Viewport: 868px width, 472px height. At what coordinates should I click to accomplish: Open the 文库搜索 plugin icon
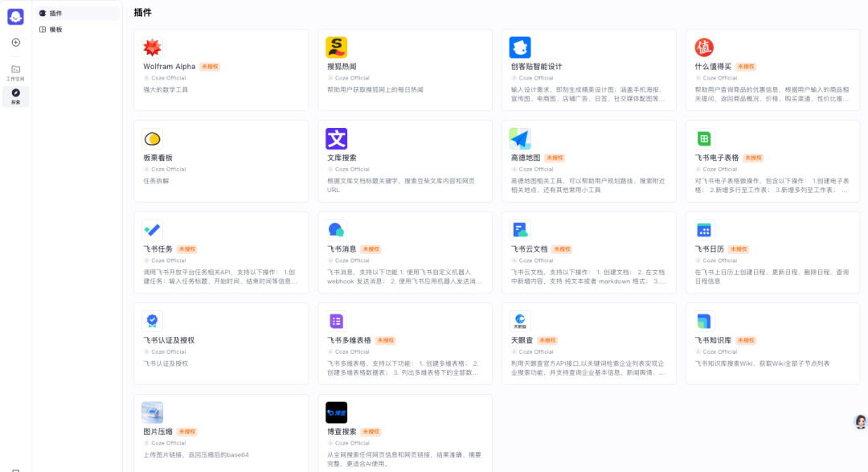336,137
